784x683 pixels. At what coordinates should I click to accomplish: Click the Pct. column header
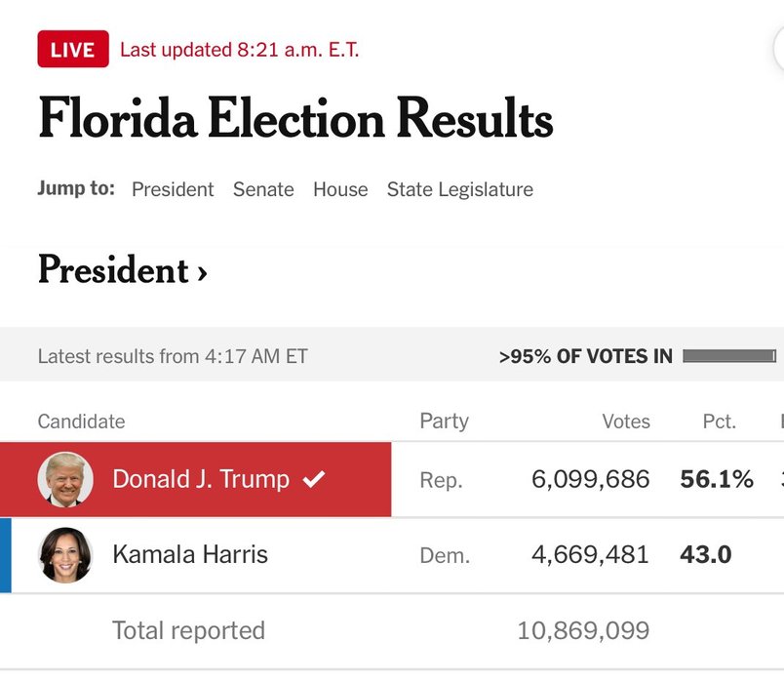pos(719,422)
